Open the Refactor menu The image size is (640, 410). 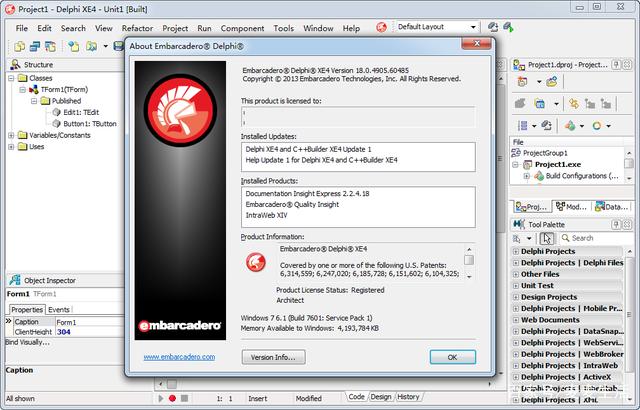(x=137, y=28)
